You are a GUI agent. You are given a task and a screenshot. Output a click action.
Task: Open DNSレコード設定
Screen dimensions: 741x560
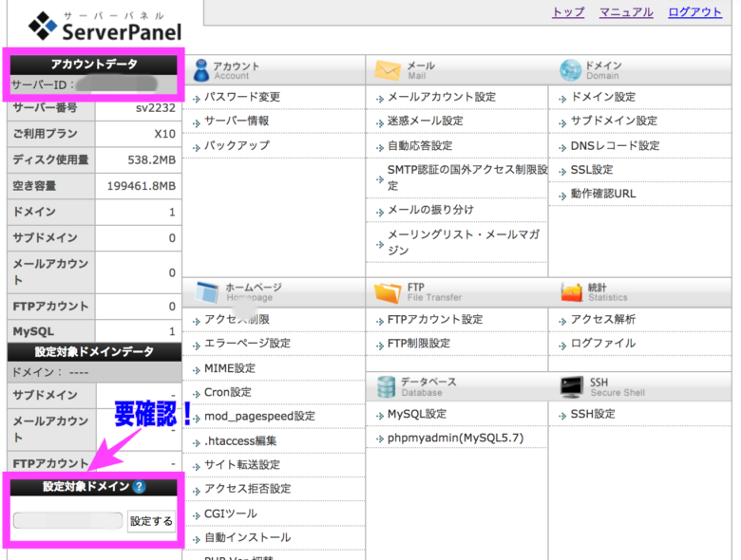coord(615,145)
